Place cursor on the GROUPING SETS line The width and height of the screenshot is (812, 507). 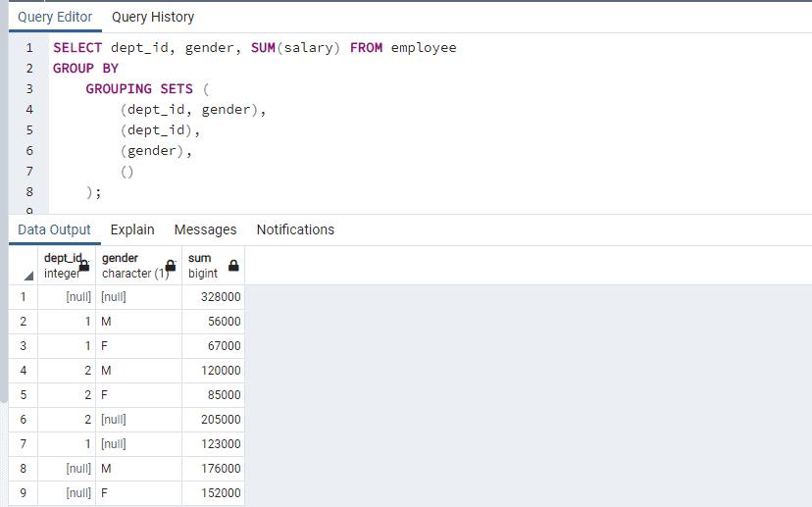tap(139, 88)
